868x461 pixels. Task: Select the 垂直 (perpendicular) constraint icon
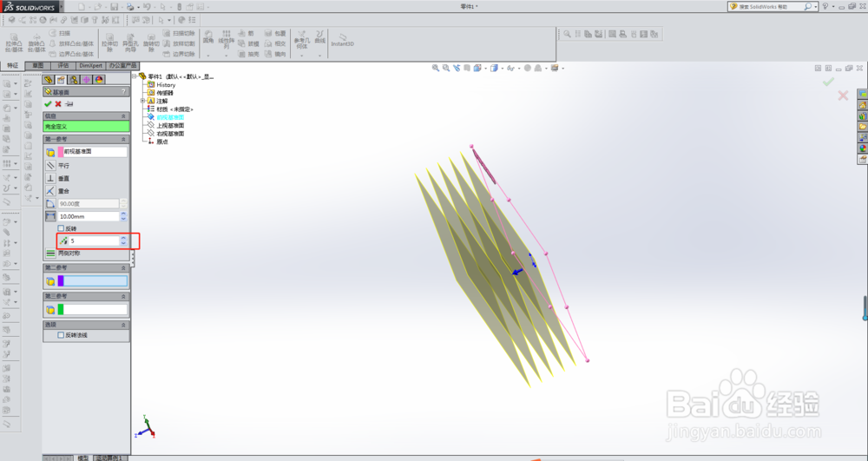point(50,178)
